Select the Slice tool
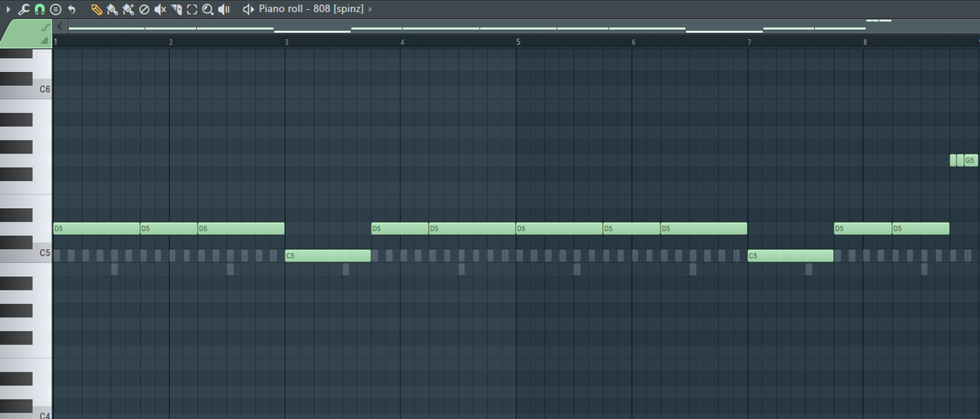Image resolution: width=980 pixels, height=419 pixels. [x=176, y=10]
